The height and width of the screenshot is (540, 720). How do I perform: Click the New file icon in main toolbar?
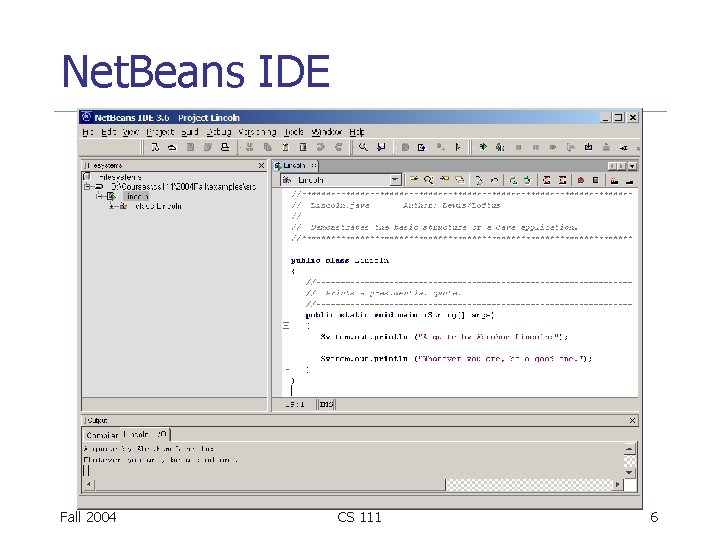(155, 147)
